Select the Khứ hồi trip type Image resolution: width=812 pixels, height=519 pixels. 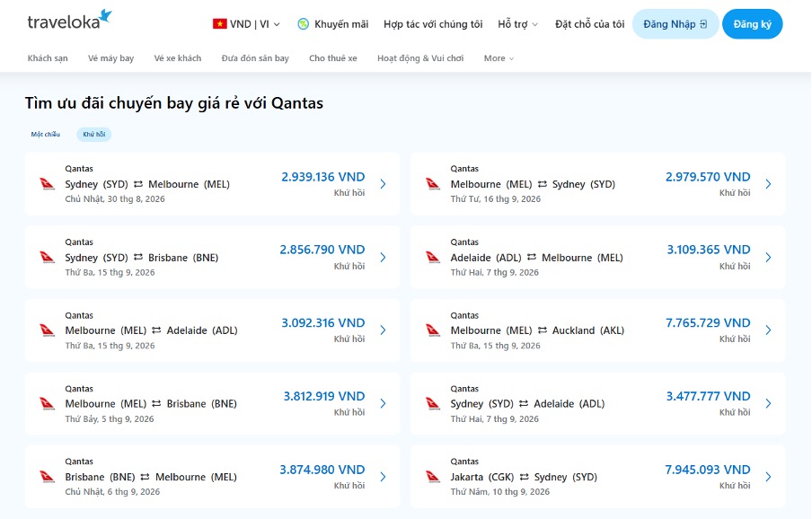(x=93, y=134)
